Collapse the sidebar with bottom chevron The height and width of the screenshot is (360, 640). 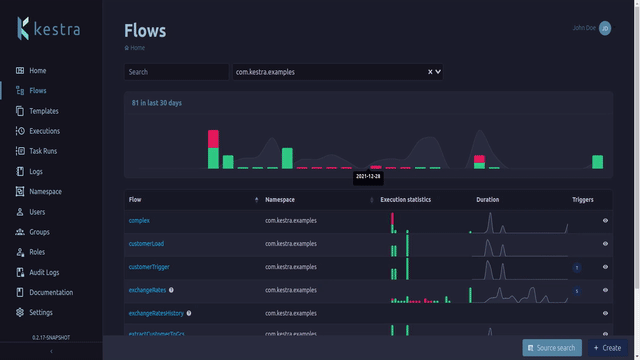(x=51, y=351)
